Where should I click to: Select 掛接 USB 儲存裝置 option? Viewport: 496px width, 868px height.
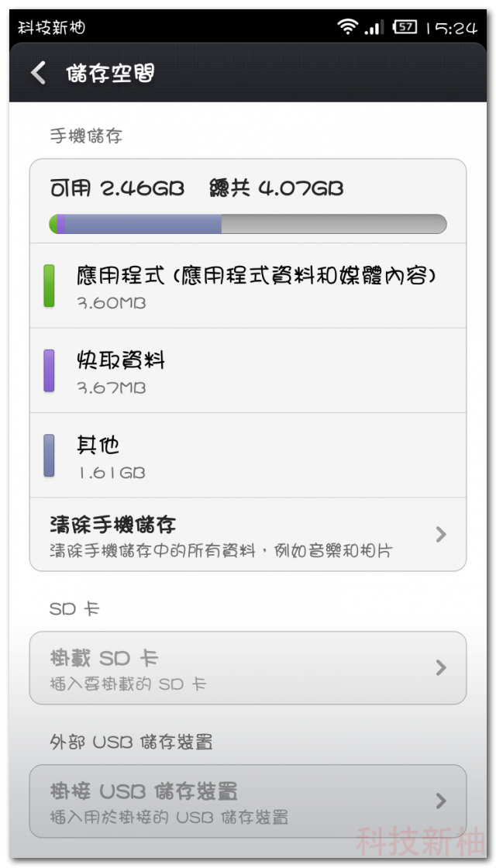tap(248, 801)
